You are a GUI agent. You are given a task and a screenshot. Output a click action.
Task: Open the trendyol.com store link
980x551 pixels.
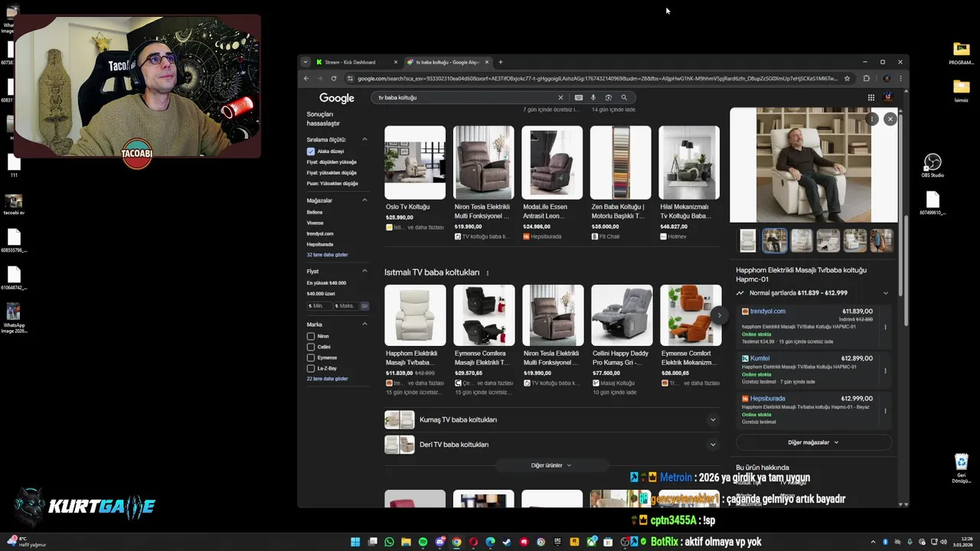point(768,311)
